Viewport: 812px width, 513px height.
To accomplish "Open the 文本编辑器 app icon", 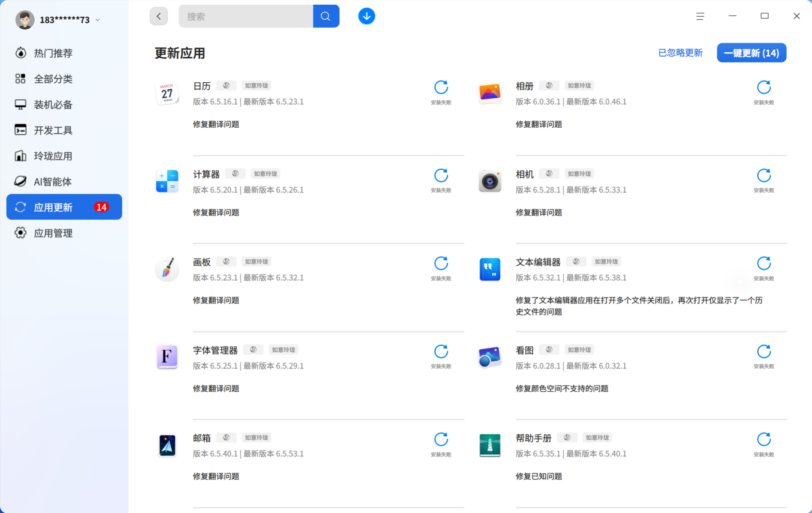I will [x=490, y=269].
